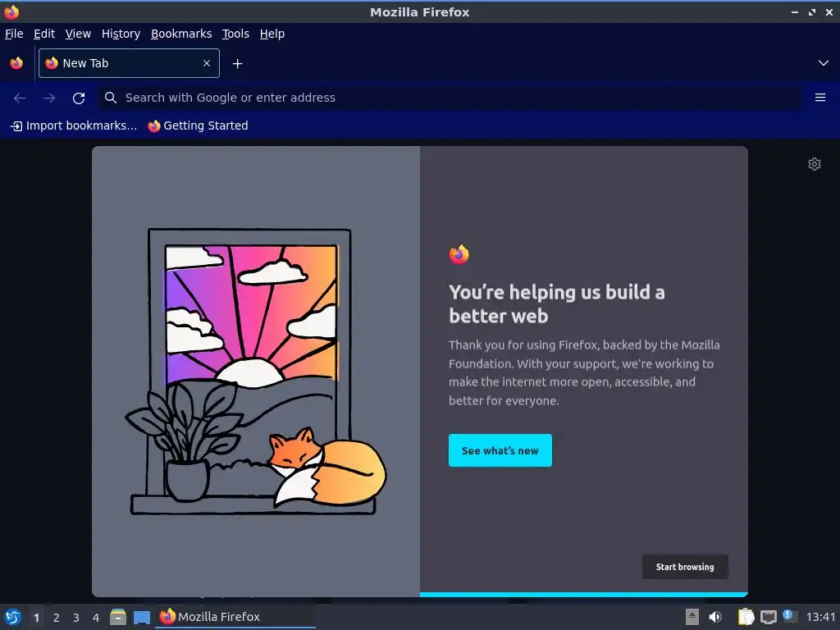The width and height of the screenshot is (840, 630).
Task: Open the volume speaker tray icon
Action: 715,617
